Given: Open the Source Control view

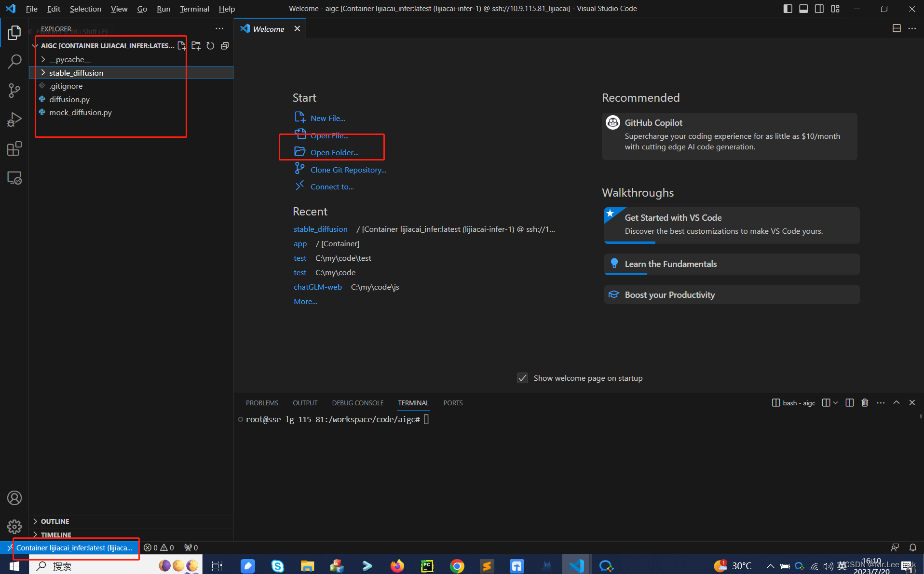Looking at the screenshot, I should tap(14, 91).
